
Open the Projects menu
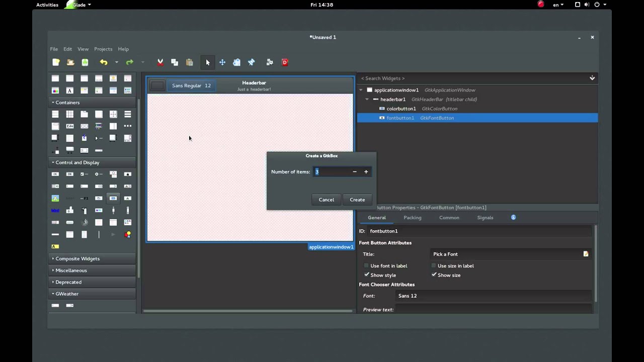point(103,49)
